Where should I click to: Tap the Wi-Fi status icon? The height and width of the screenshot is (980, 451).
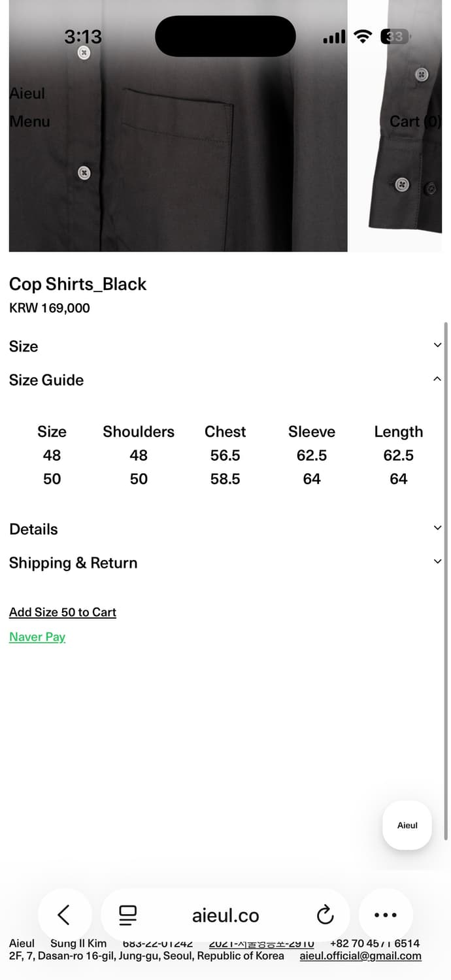tap(363, 37)
